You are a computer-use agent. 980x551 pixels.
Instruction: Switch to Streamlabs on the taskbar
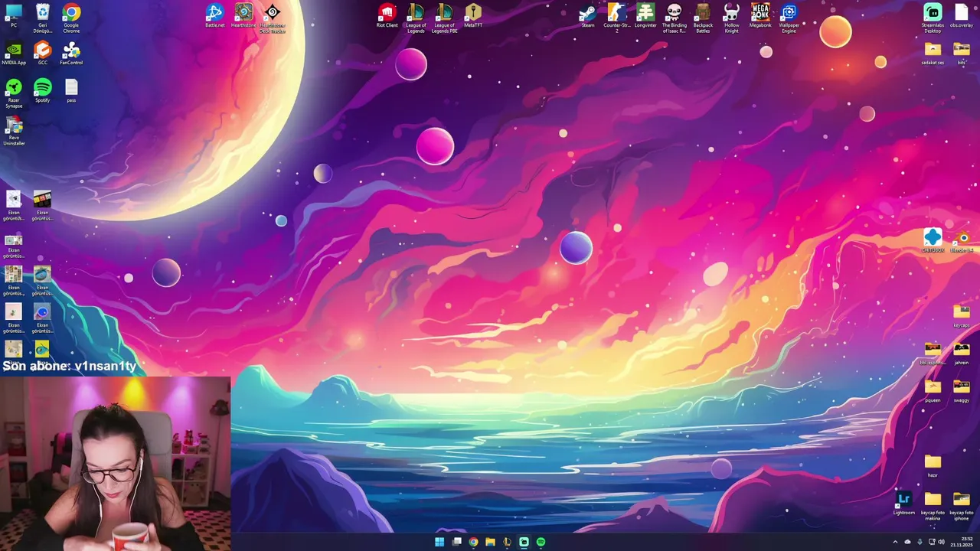[x=524, y=542]
